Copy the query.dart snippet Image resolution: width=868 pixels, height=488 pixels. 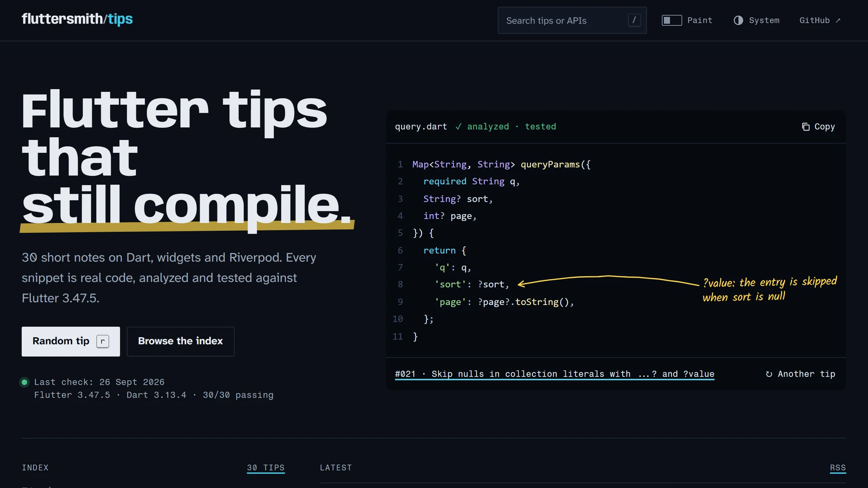[818, 127]
